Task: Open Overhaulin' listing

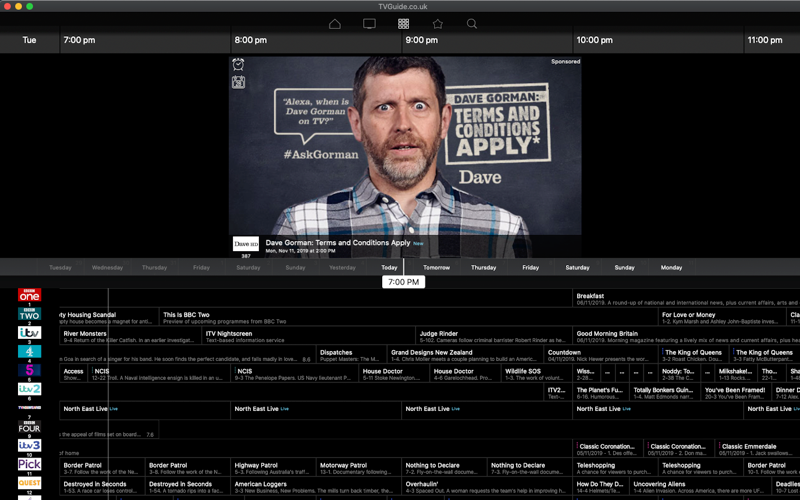Action: (x=487, y=487)
